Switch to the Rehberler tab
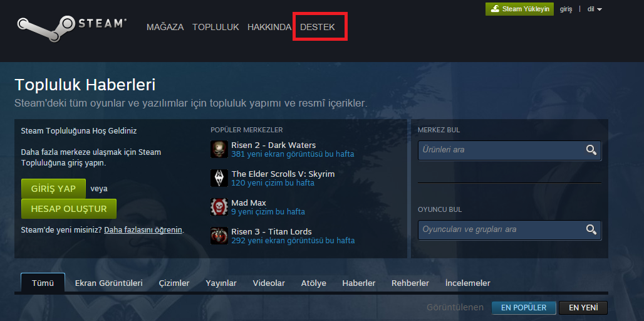The image size is (644, 321). point(410,283)
